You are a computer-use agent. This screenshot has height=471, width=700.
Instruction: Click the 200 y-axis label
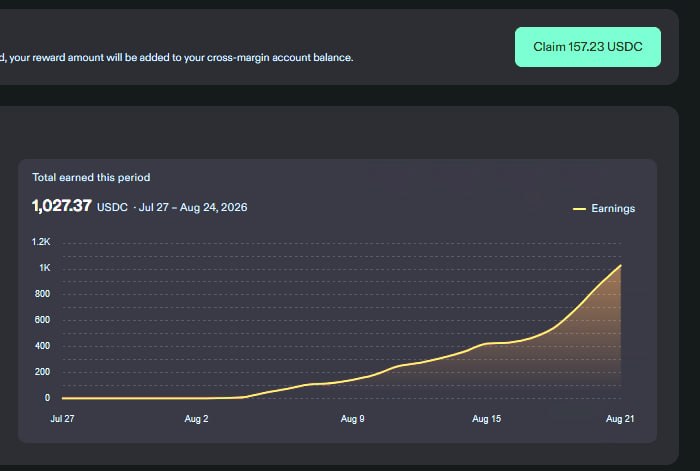[42, 371]
